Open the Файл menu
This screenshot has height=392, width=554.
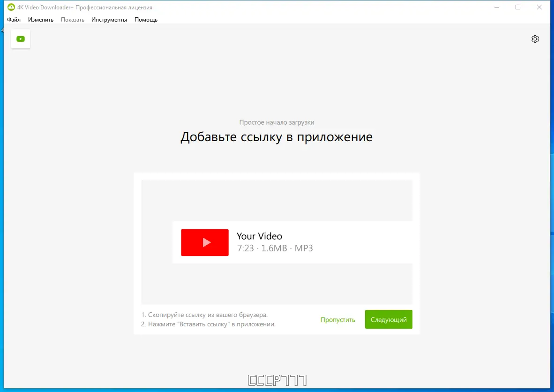(14, 20)
